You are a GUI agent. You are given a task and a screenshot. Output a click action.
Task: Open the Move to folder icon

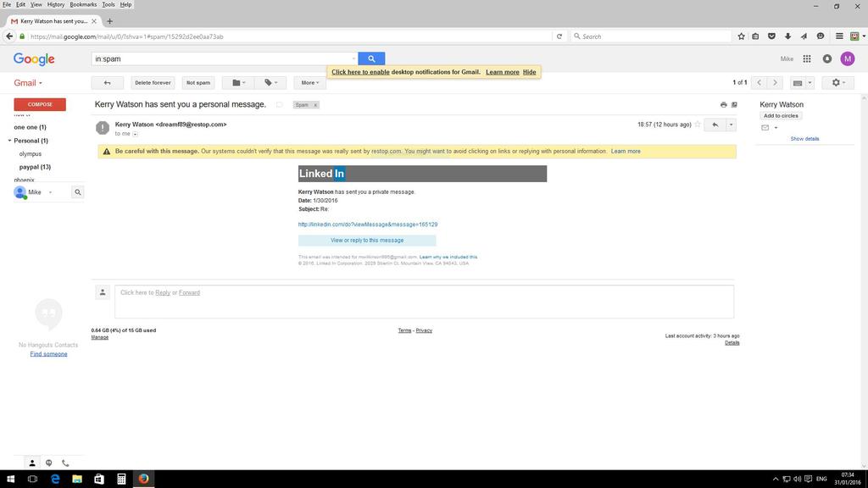238,82
